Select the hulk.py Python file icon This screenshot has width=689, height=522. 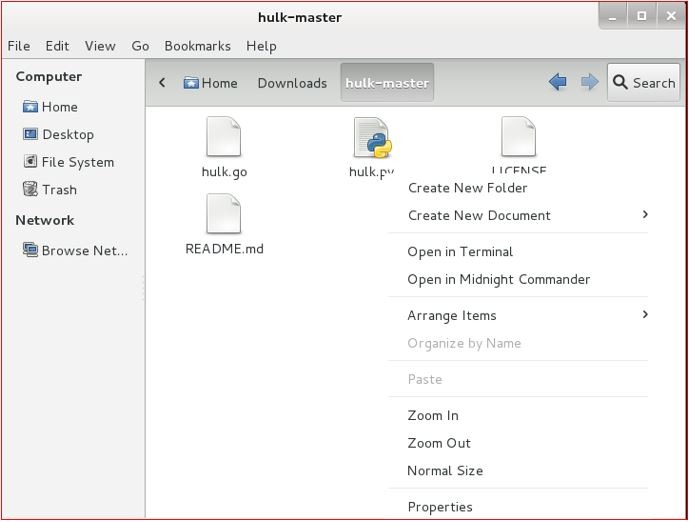coord(373,137)
